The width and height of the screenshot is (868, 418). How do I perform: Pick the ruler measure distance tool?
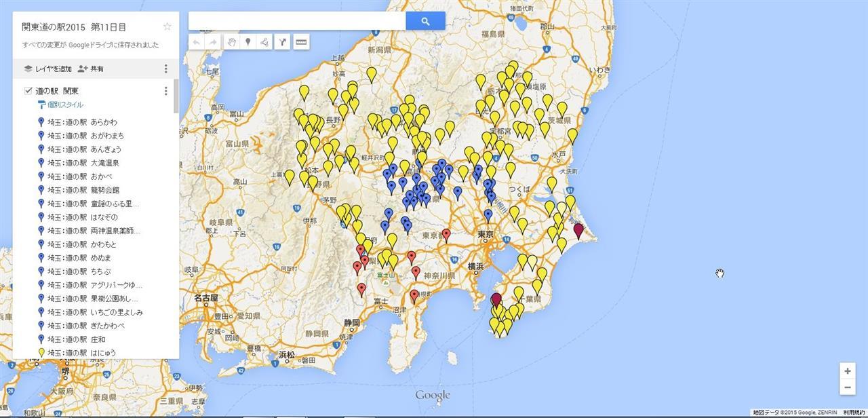click(301, 42)
